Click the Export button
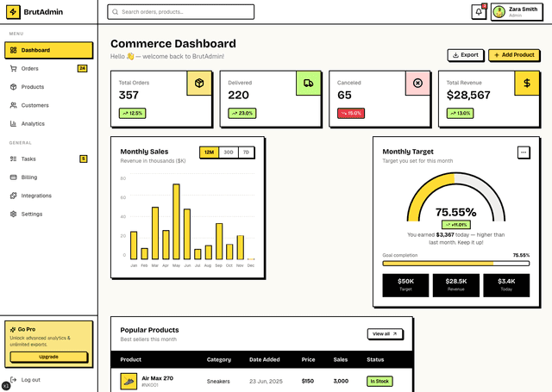The height and width of the screenshot is (392, 552). (466, 55)
